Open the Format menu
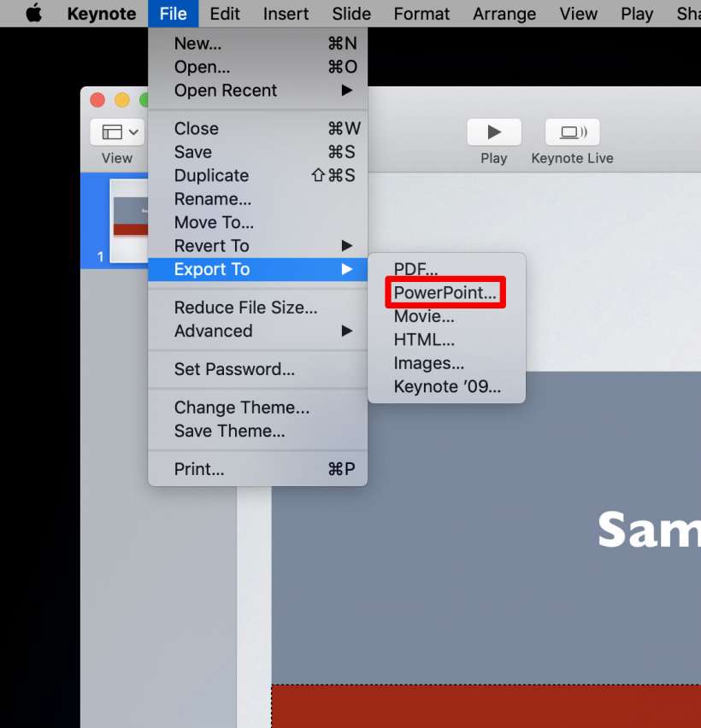701x728 pixels. pos(421,14)
